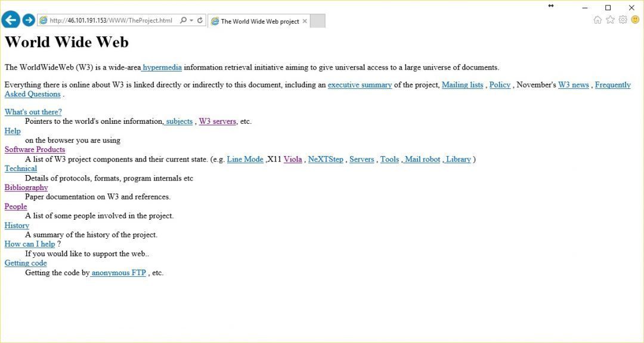The image size is (644, 343).
Task: Open Favorites star icon
Action: point(611,20)
